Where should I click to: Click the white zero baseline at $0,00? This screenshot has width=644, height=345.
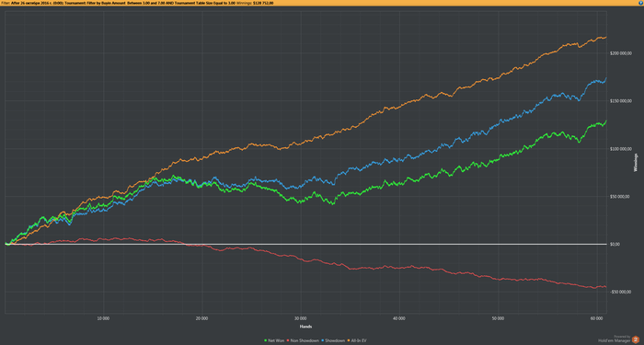tap(305, 244)
